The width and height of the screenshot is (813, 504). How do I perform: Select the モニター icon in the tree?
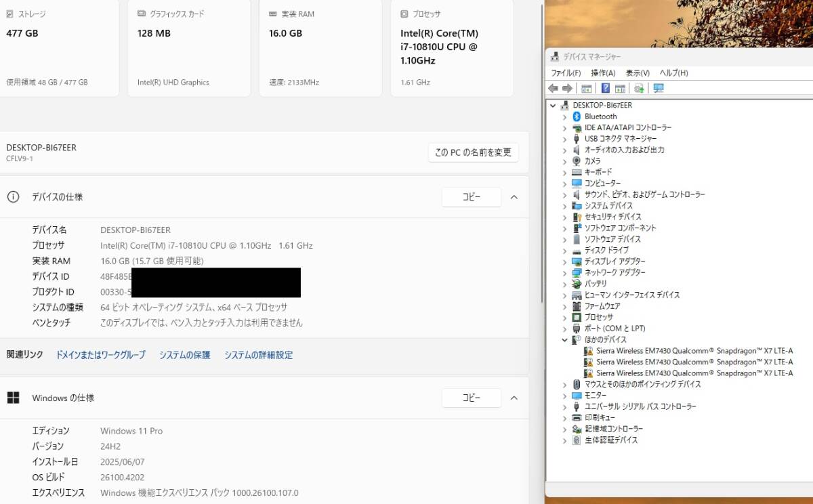[x=577, y=396]
